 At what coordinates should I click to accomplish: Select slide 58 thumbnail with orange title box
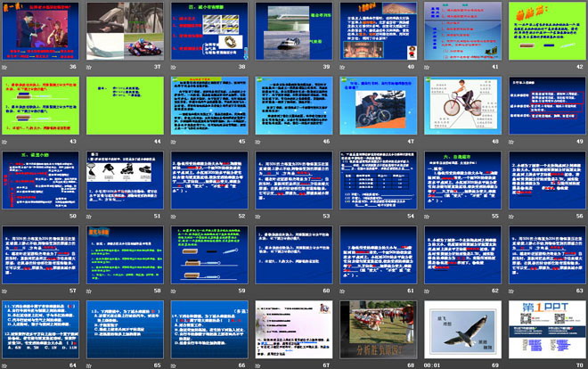(x=126, y=255)
